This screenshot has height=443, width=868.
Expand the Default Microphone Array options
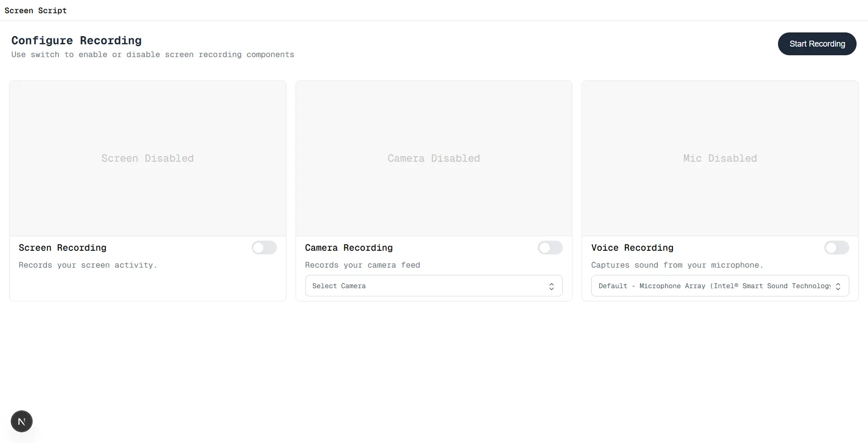[720, 285]
